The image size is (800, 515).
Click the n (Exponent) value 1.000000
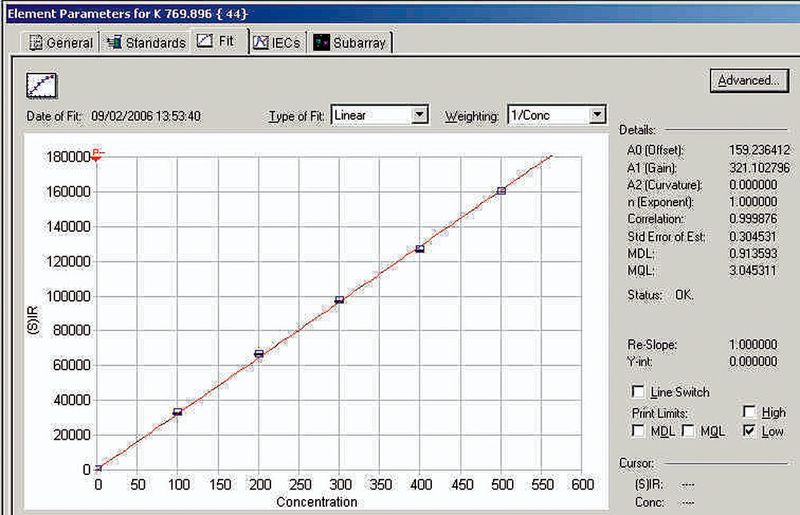coord(753,202)
